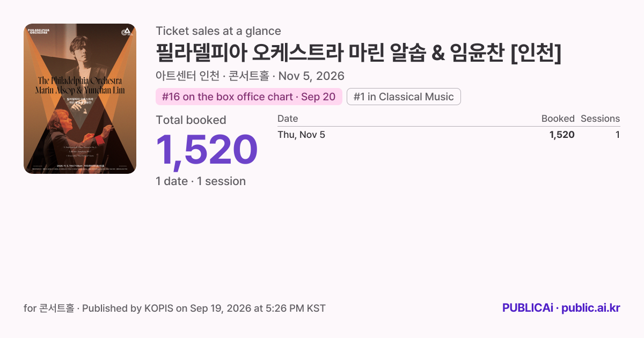Select the #16 box office chart badge

248,97
